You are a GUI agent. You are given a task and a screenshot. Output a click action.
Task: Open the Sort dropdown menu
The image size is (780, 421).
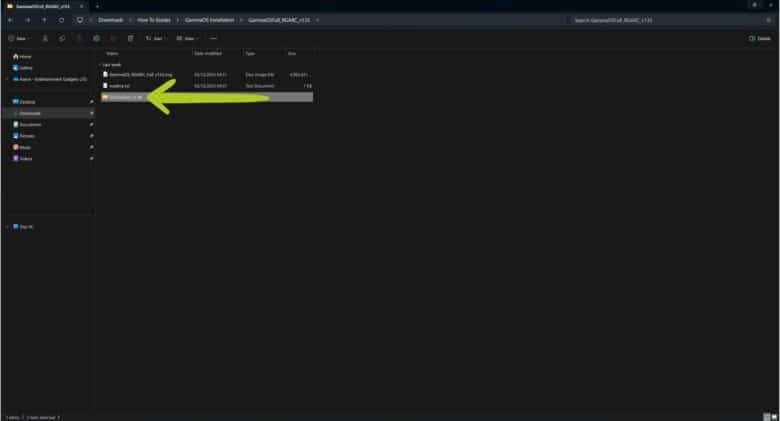point(154,38)
